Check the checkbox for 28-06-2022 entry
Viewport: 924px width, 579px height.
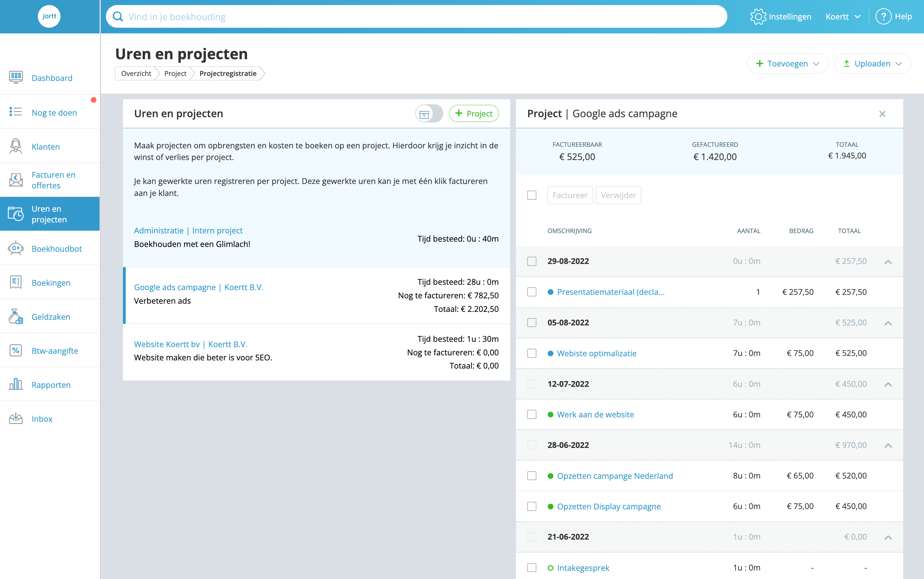pos(532,445)
